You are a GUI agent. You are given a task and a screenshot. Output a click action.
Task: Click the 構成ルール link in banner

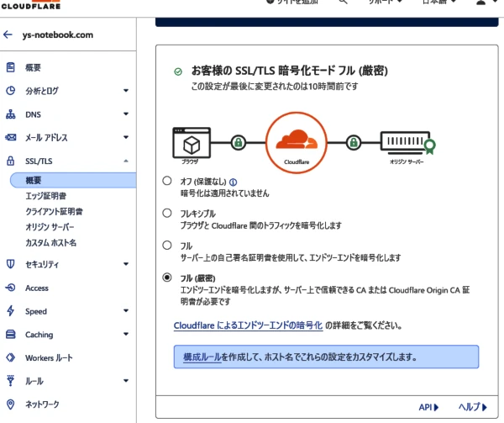[x=202, y=357]
